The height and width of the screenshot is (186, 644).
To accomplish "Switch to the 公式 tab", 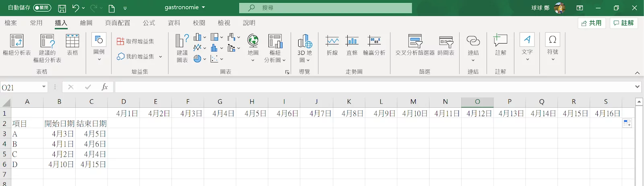I will tap(149, 23).
